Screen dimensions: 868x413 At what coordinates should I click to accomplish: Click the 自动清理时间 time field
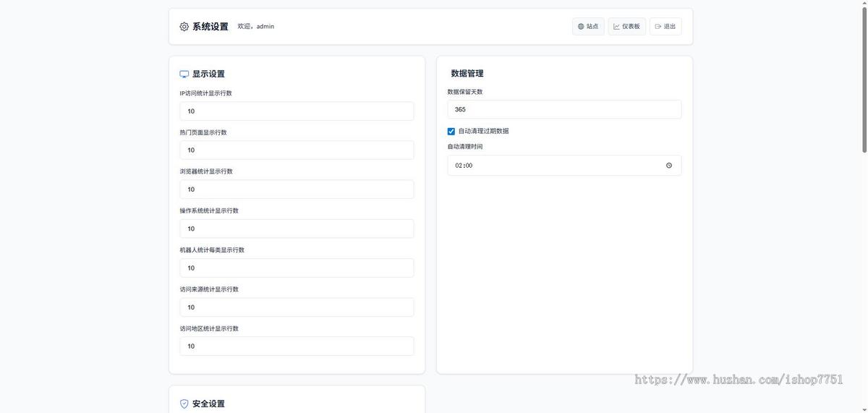(x=564, y=166)
